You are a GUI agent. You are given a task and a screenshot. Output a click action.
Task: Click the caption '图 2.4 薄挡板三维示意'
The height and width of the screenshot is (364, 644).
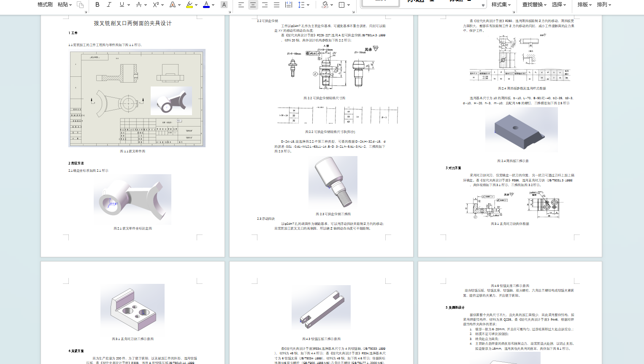[x=513, y=161]
